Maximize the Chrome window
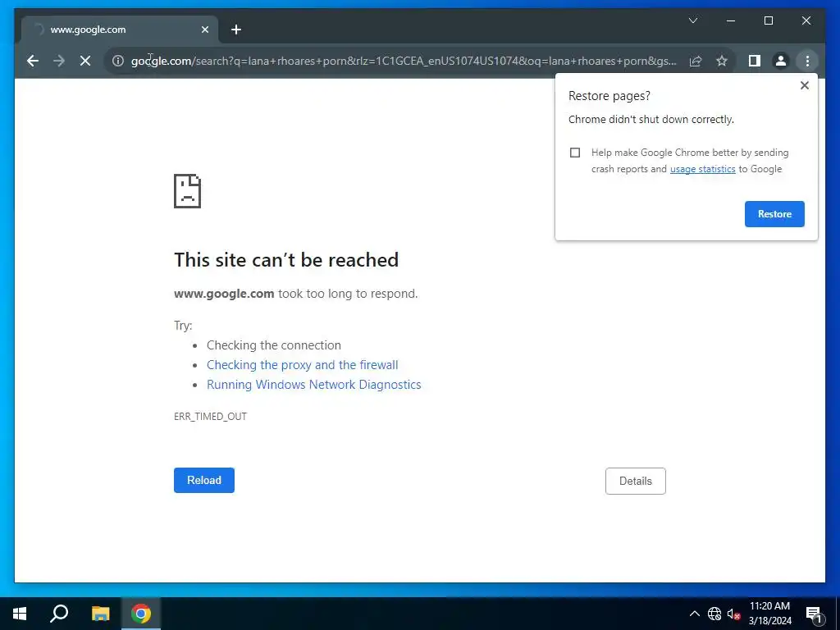Image resolution: width=840 pixels, height=630 pixels. tap(768, 21)
